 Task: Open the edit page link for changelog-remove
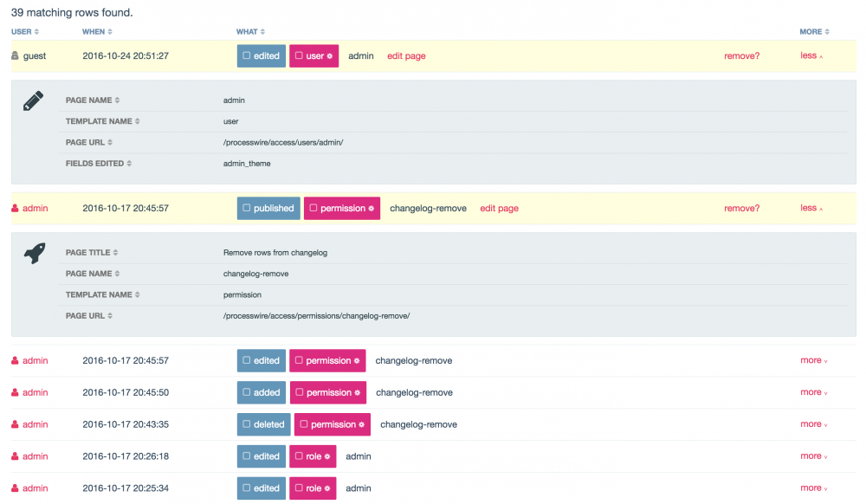(499, 208)
